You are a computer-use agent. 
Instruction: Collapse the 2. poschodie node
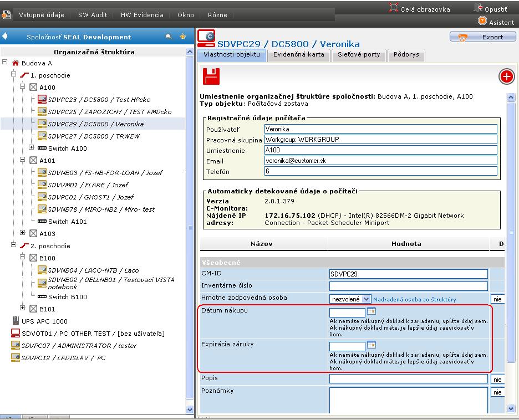pyautogui.click(x=13, y=245)
